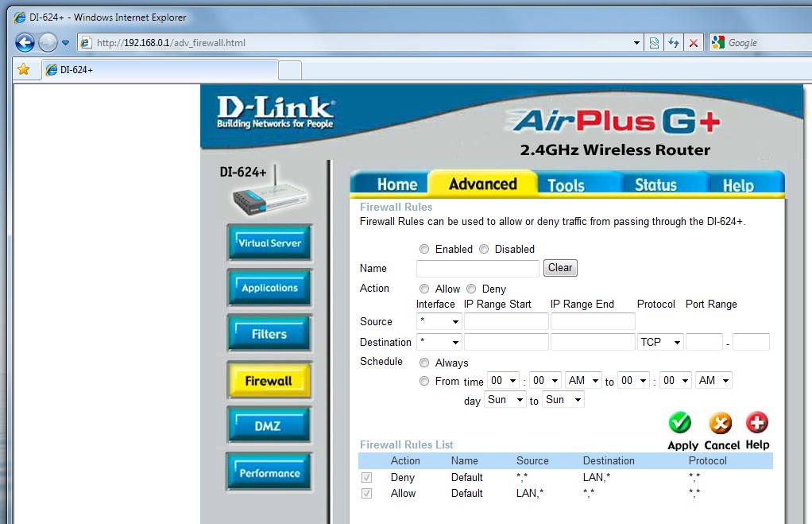Click the "Deny" action text in rules list
This screenshot has width=812, height=524.
[x=402, y=477]
